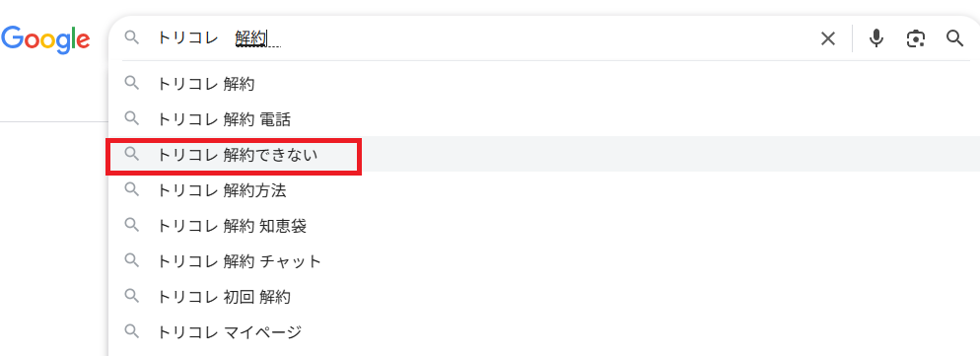Click magnifier icon beside 知恵袋 suggestion
The height and width of the screenshot is (356, 980).
click(x=131, y=225)
